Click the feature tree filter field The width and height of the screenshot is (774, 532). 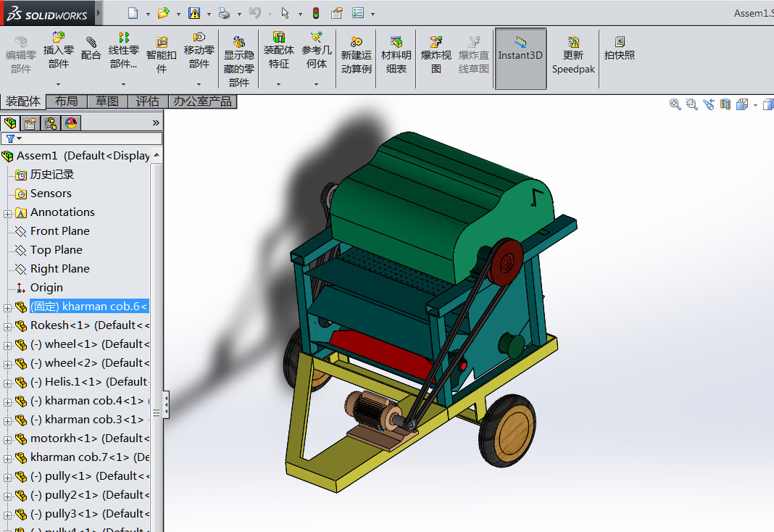[x=87, y=138]
